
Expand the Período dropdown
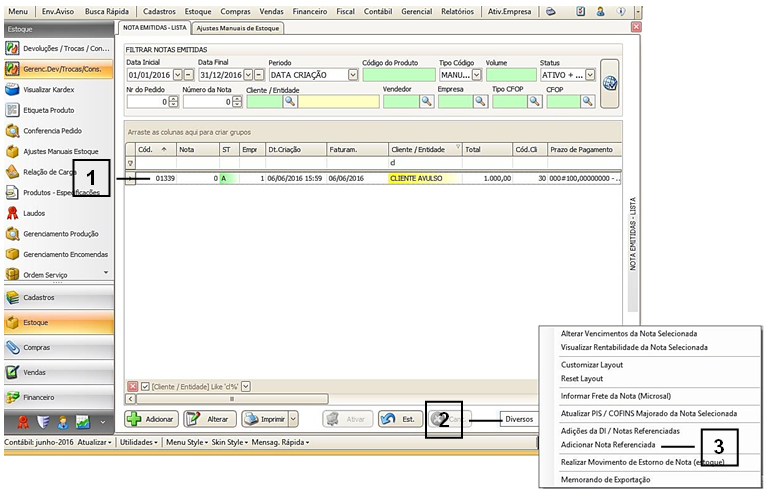[352, 75]
